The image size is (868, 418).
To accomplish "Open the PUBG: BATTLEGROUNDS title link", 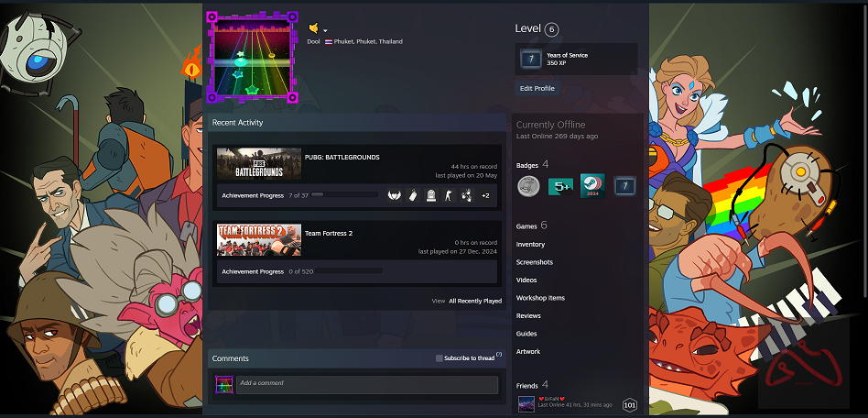I will 342,157.
